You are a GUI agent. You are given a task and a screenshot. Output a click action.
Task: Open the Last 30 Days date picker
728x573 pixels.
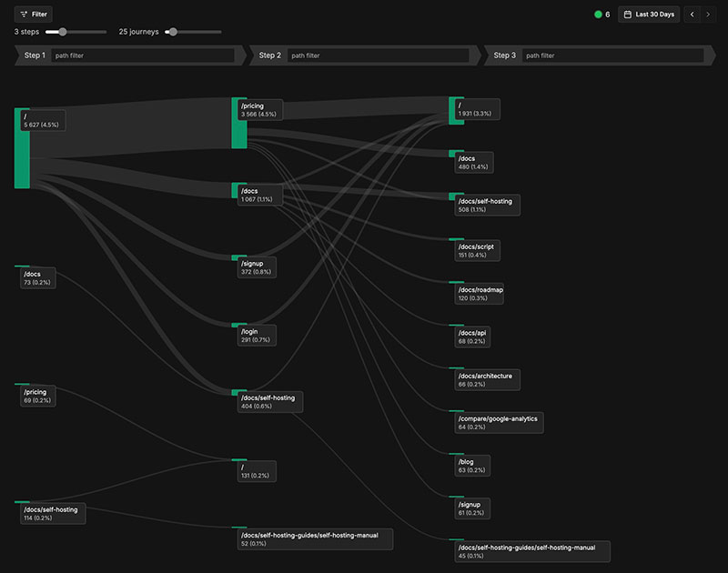tap(649, 15)
